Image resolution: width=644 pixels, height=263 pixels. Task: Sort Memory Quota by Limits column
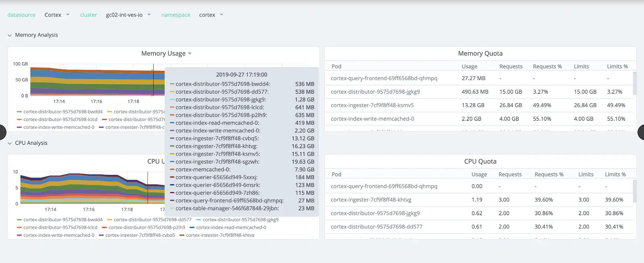581,66
